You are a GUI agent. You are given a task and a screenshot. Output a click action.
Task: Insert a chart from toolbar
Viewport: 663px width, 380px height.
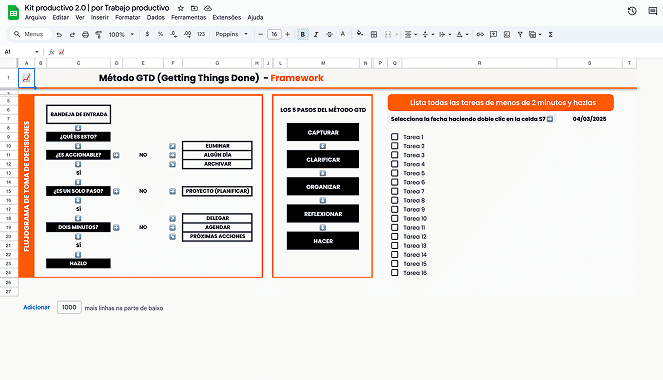[x=507, y=34]
